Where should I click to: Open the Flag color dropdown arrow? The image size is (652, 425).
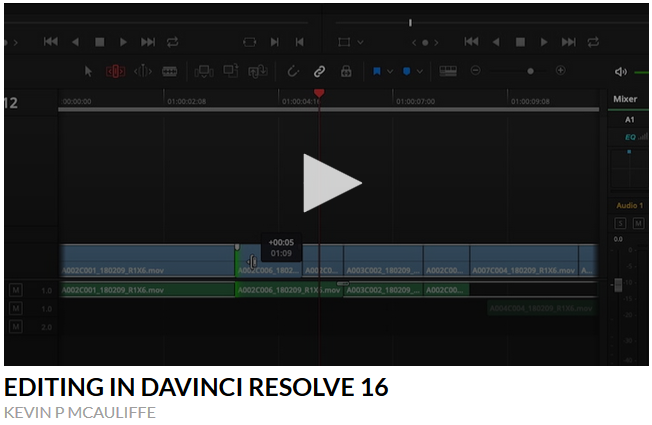coord(390,72)
